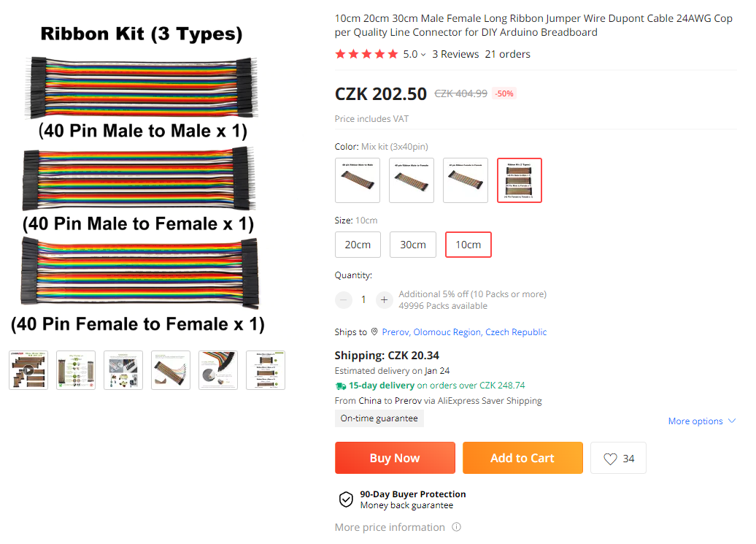Select the 20cm size option

click(358, 245)
